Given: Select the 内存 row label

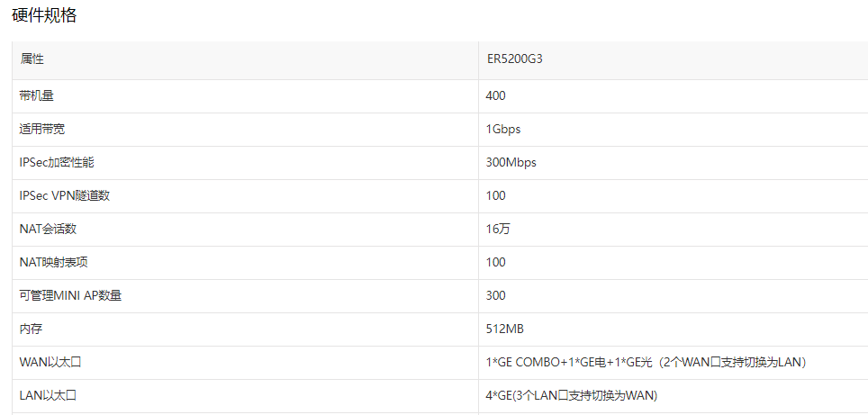Looking at the screenshot, I should click(31, 329).
